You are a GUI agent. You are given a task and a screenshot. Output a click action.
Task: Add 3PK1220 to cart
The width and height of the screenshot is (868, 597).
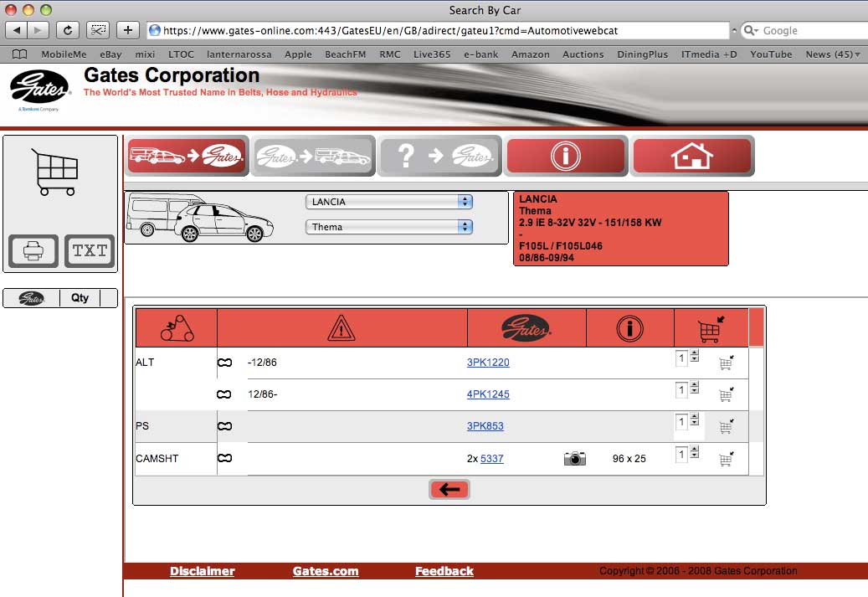click(726, 363)
